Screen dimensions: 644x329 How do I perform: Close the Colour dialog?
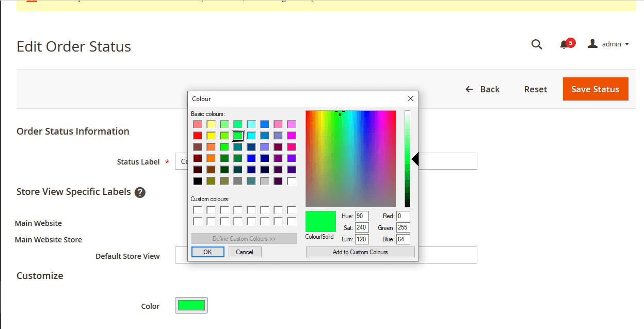click(x=410, y=98)
